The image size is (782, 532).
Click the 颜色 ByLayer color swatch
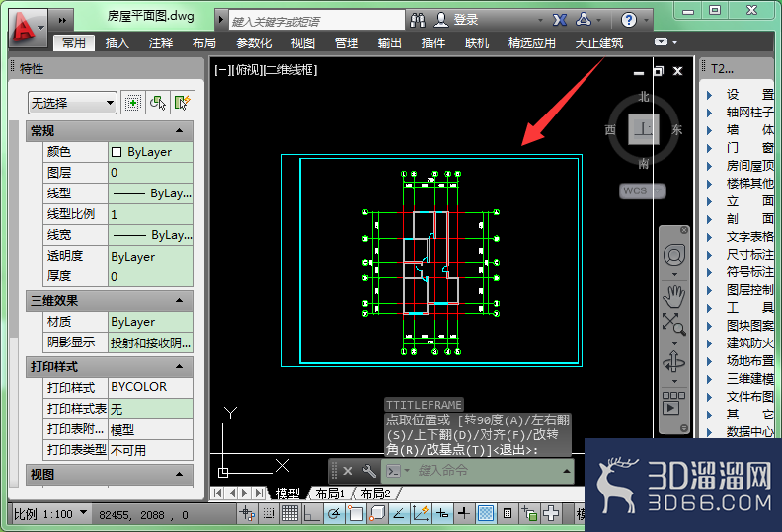tap(117, 152)
